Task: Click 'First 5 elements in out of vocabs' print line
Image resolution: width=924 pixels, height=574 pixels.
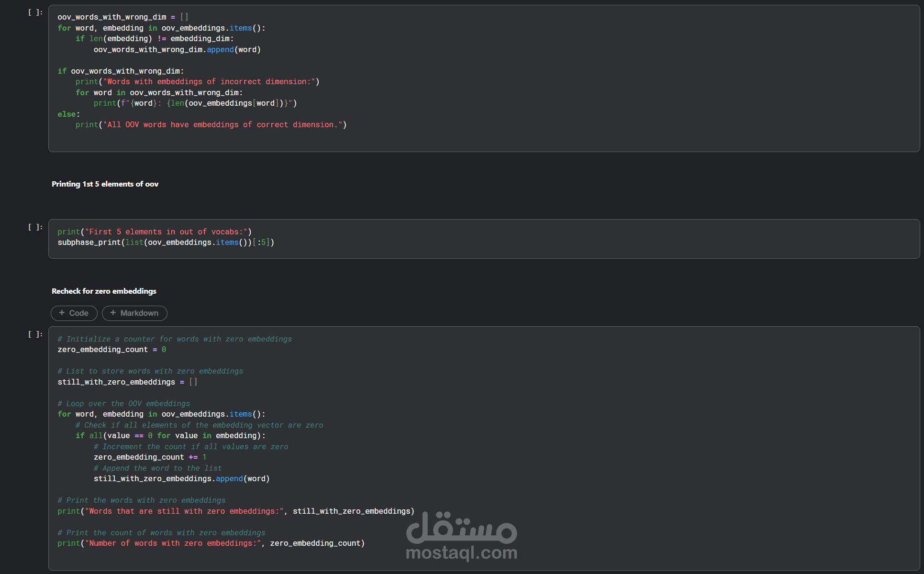Action: click(154, 232)
